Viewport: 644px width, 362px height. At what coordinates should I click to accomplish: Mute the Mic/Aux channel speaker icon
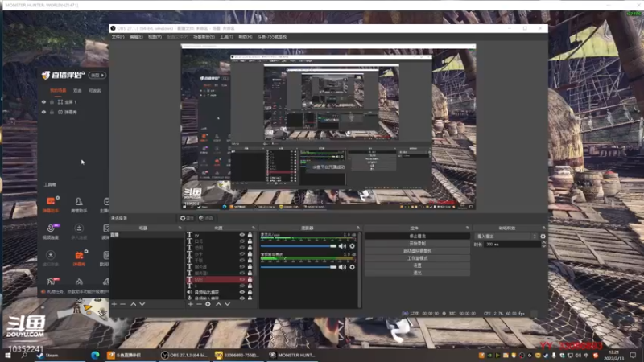342,246
